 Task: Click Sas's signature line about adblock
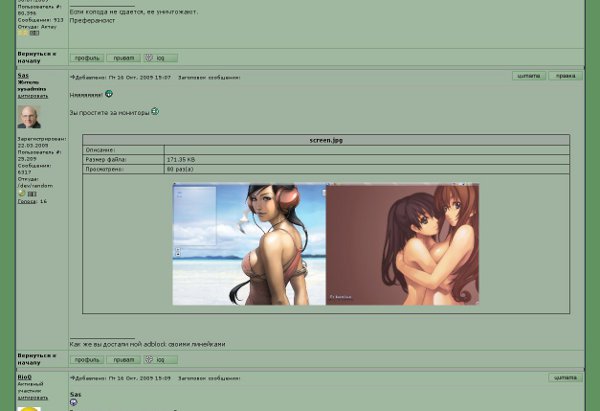[147, 344]
